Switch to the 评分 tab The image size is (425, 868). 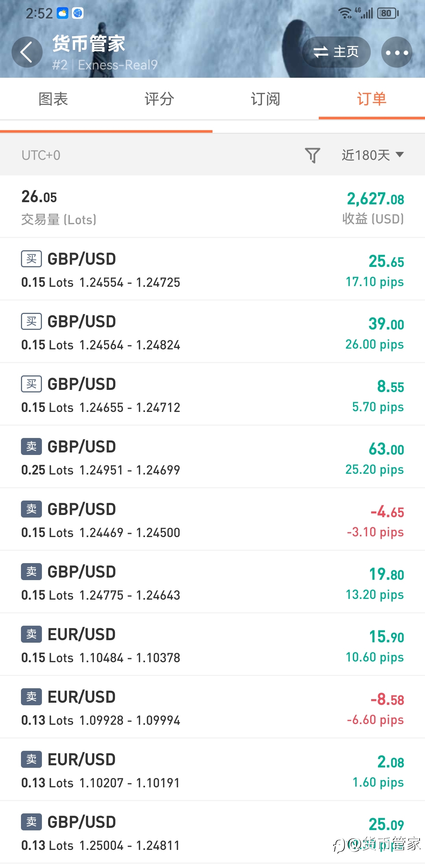[159, 99]
